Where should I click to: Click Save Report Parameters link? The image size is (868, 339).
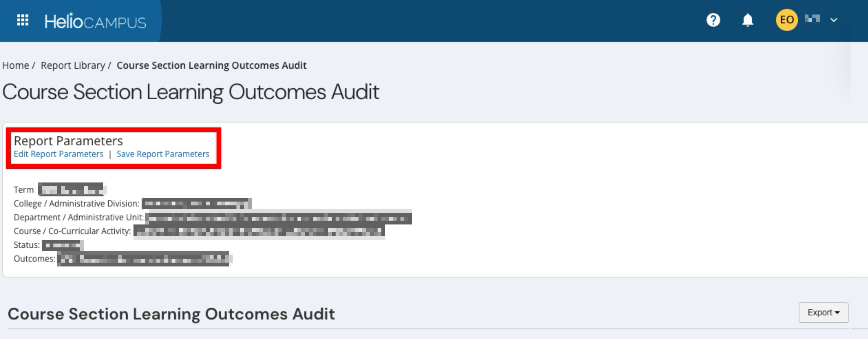tap(163, 154)
